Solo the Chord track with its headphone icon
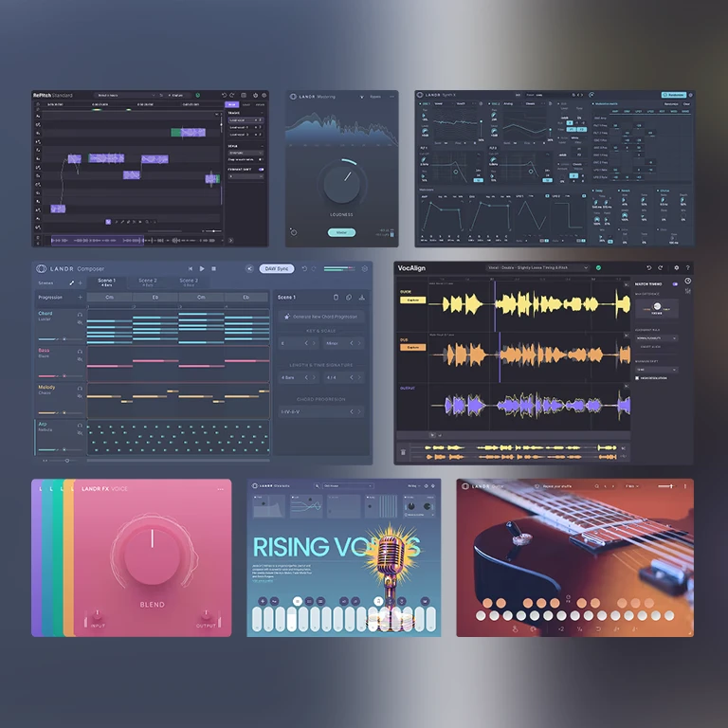Viewport: 728px width, 728px height. click(x=80, y=315)
